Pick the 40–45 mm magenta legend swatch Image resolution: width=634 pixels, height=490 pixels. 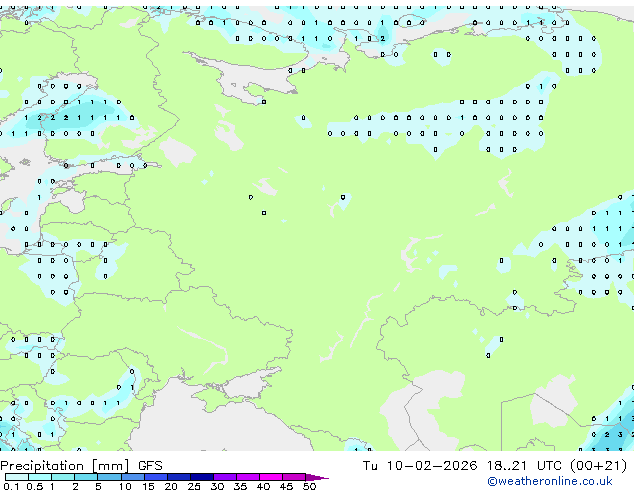pyautogui.click(x=271, y=477)
